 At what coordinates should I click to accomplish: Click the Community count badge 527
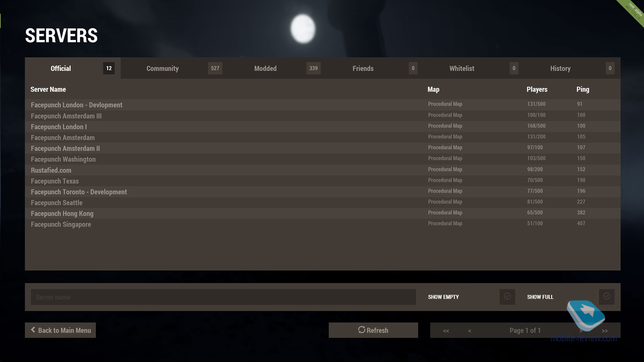point(215,68)
